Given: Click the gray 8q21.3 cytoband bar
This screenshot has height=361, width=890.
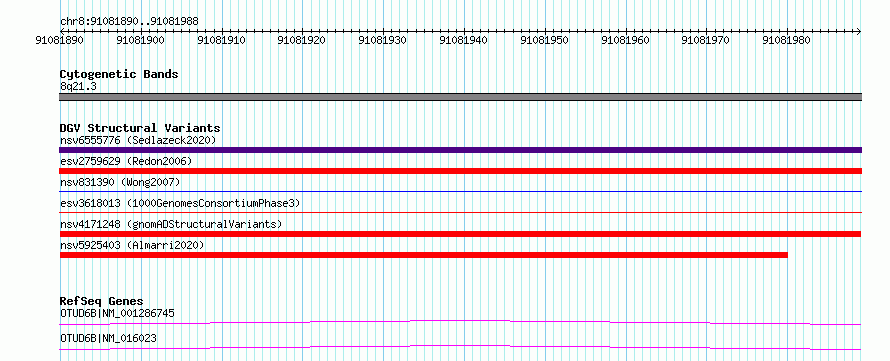Looking at the screenshot, I should (x=460, y=97).
